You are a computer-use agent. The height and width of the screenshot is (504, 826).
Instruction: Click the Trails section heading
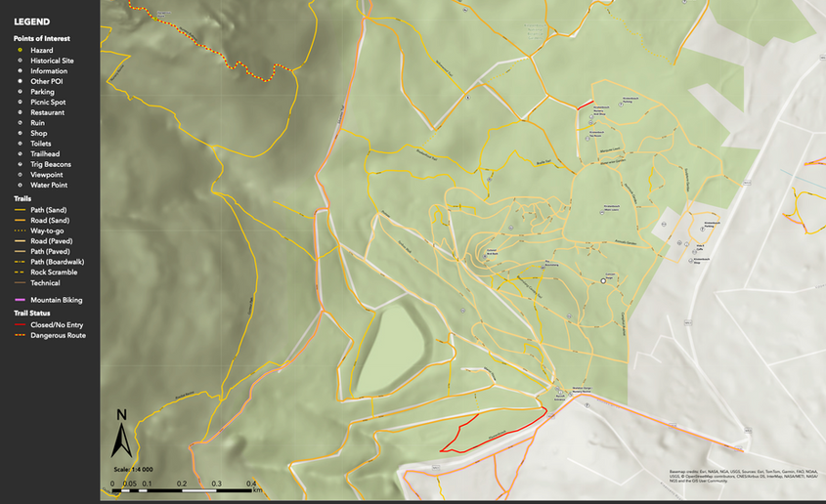pos(22,198)
